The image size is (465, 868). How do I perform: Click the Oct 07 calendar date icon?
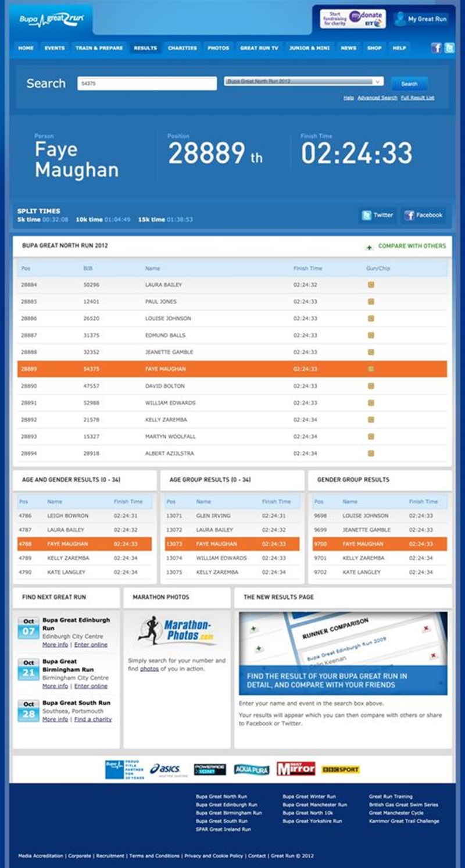(28, 628)
